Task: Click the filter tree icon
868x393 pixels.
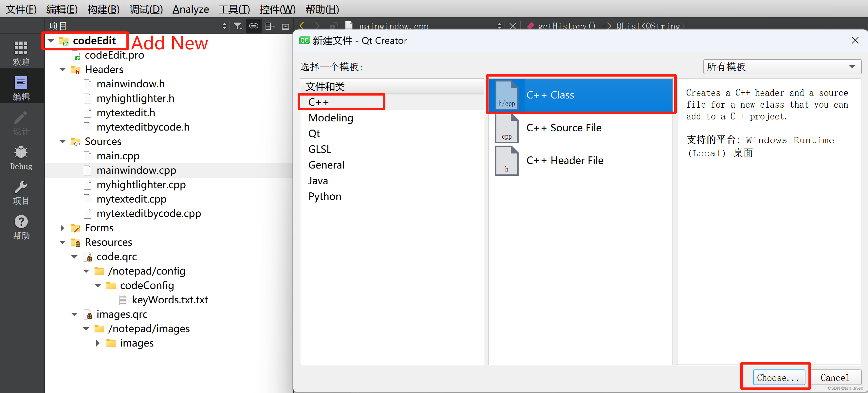Action: [x=238, y=26]
